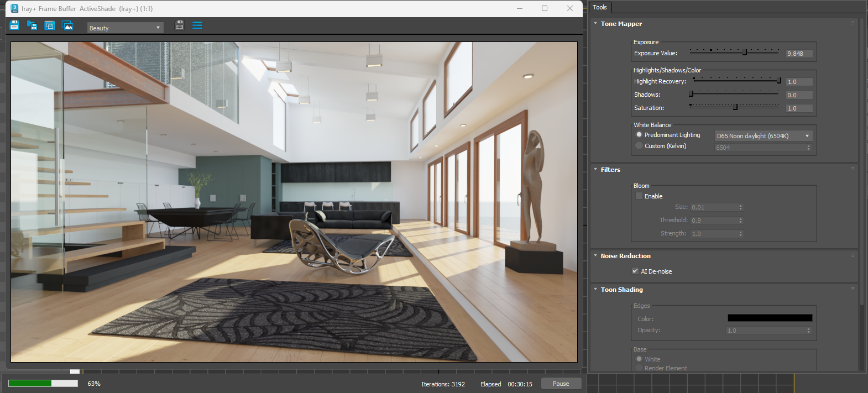Toggle the Tools panel hamburger icon
The height and width of the screenshot is (393, 868).
point(197,25)
